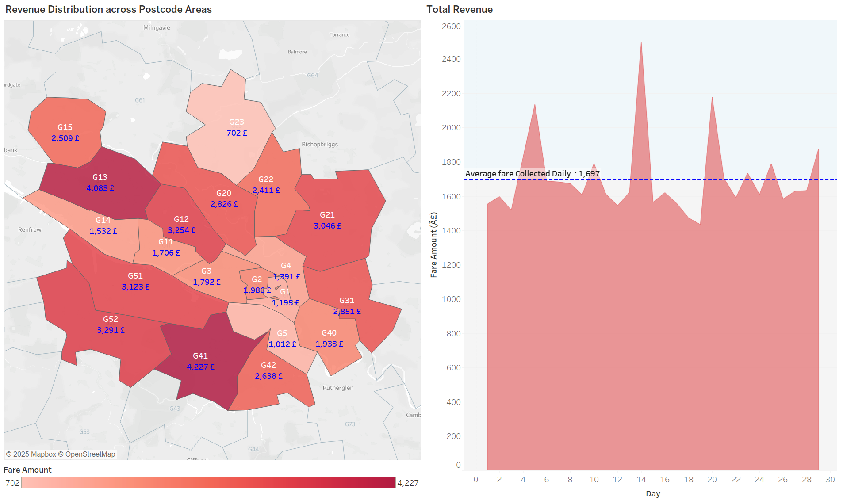The image size is (843, 504).
Task: Select the Total Revenue chart title
Action: pyautogui.click(x=459, y=9)
